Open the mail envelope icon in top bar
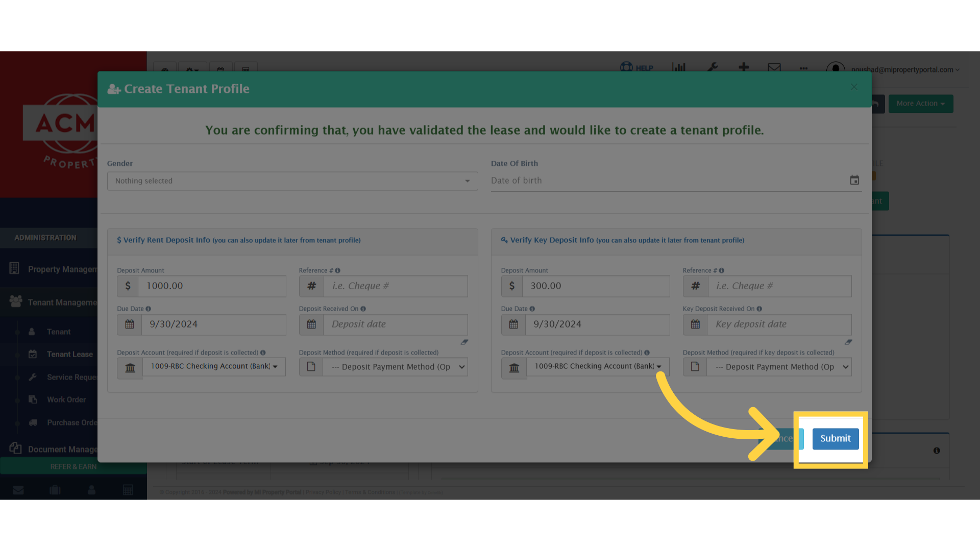The width and height of the screenshot is (980, 551). [774, 67]
